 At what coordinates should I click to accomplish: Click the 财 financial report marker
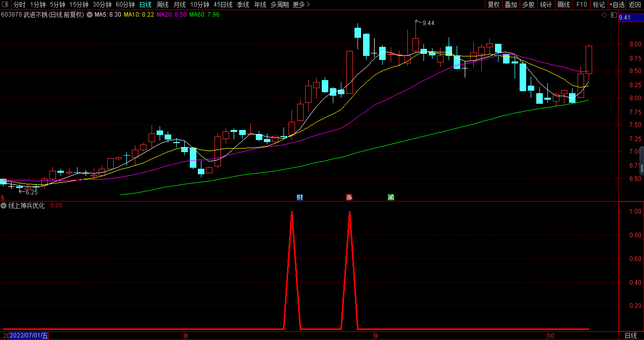click(x=300, y=197)
